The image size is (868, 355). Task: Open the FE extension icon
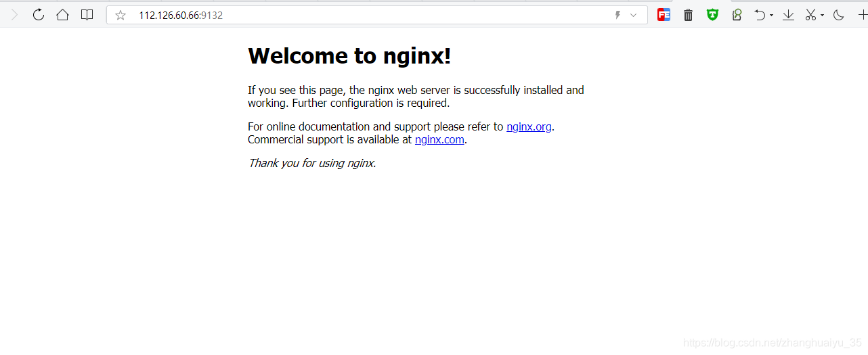664,15
